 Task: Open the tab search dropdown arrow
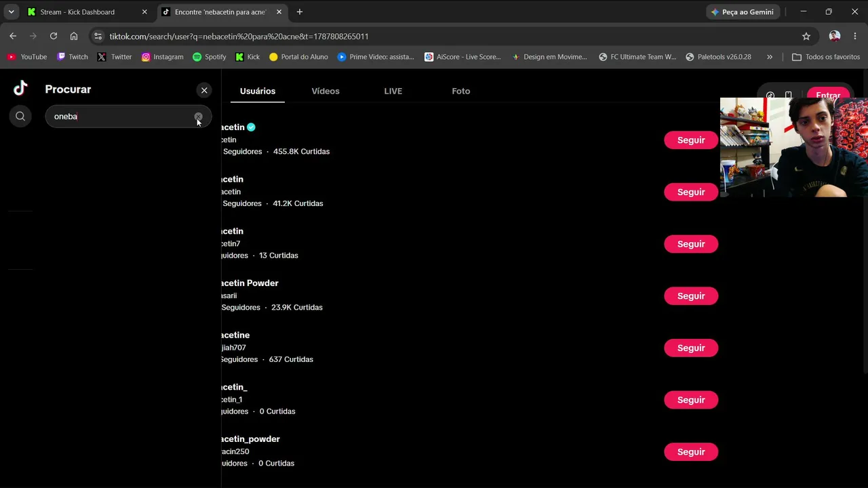point(11,12)
